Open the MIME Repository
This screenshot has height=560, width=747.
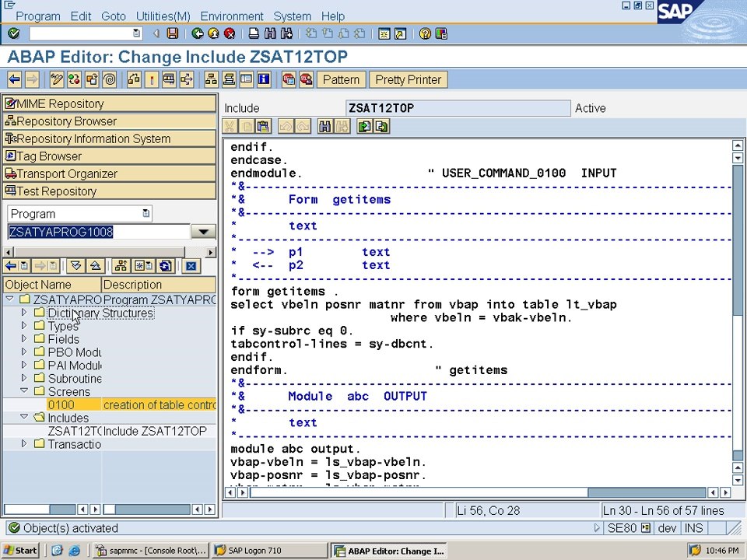click(110, 103)
